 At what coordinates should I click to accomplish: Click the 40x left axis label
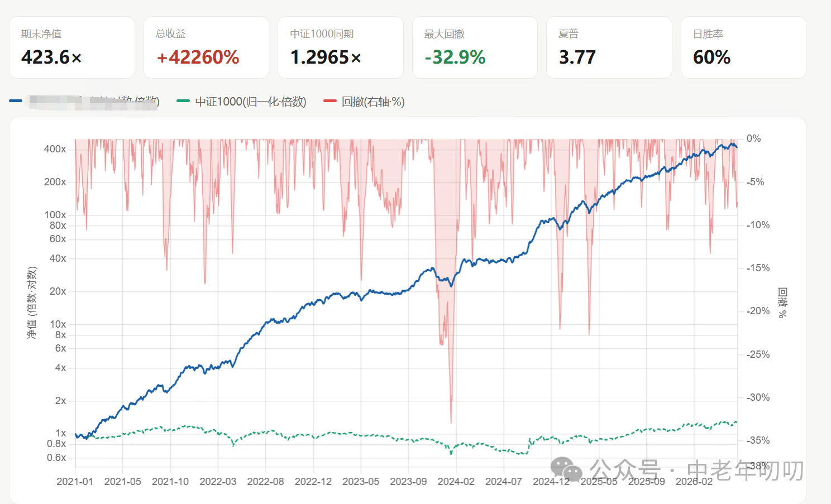click(58, 258)
